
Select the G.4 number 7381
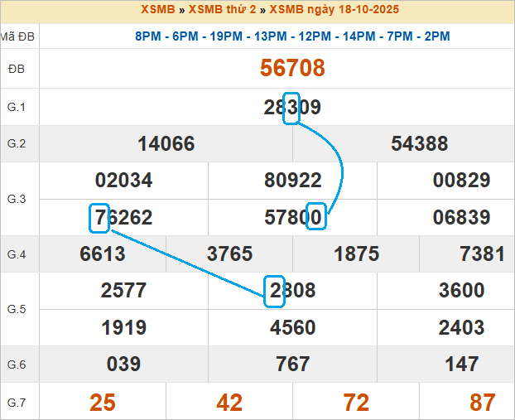point(482,254)
